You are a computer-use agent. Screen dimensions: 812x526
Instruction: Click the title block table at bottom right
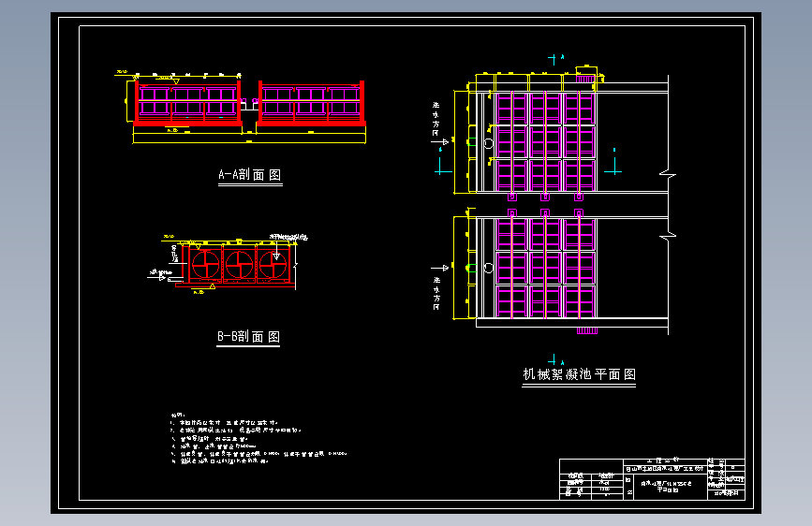point(652,479)
